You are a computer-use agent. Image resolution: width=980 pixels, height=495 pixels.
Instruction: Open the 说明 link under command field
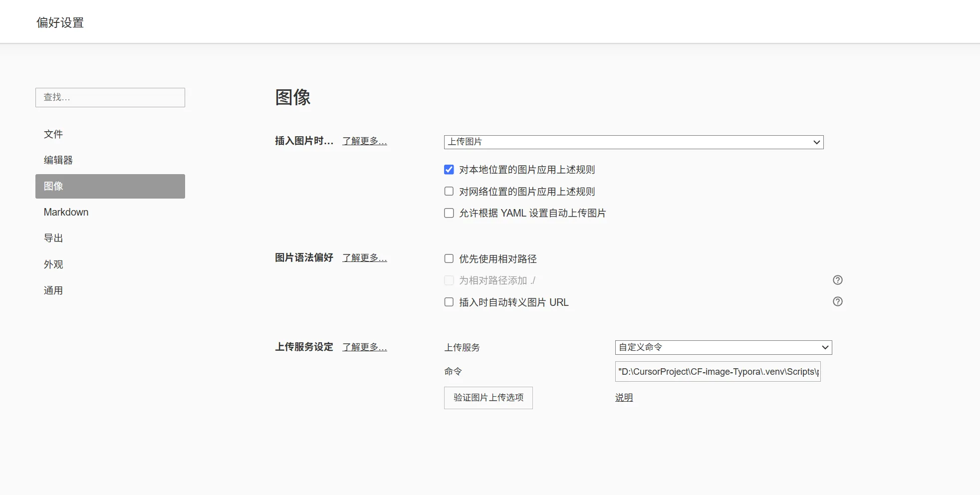click(x=624, y=398)
